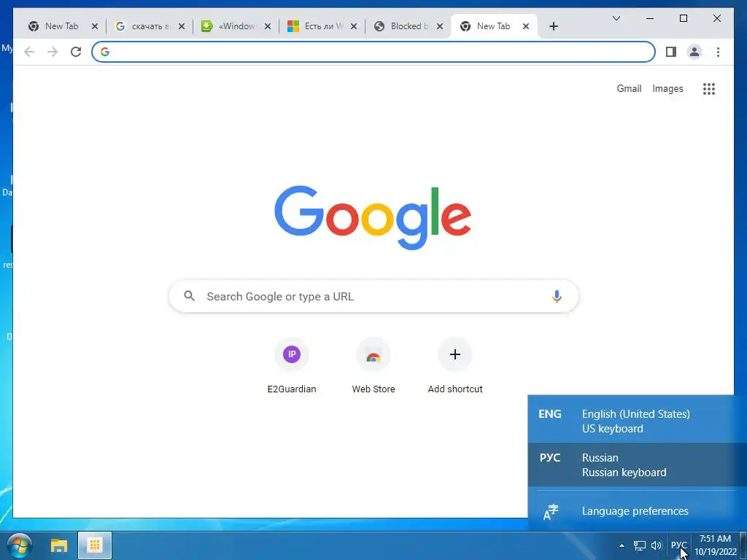
Task: Open the tab search dropdown chevron
Action: 616,18
